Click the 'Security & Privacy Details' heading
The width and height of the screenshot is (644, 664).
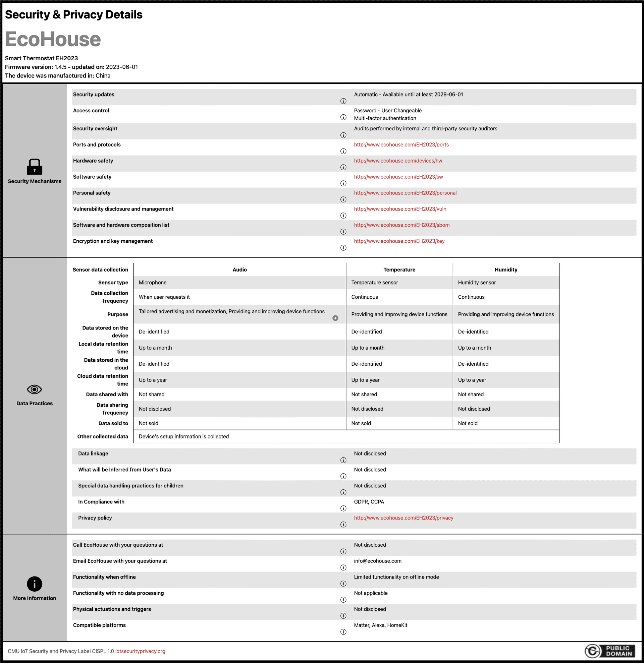click(x=73, y=14)
